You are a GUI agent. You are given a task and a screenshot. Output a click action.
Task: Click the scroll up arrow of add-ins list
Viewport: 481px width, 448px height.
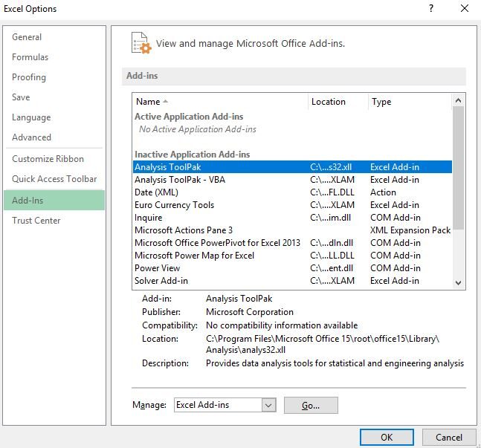pos(458,100)
